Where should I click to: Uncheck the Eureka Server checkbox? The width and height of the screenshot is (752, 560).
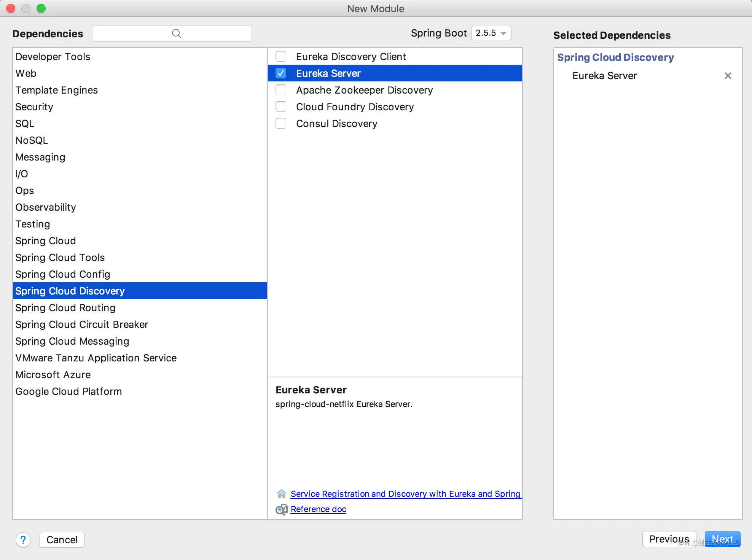pos(281,73)
